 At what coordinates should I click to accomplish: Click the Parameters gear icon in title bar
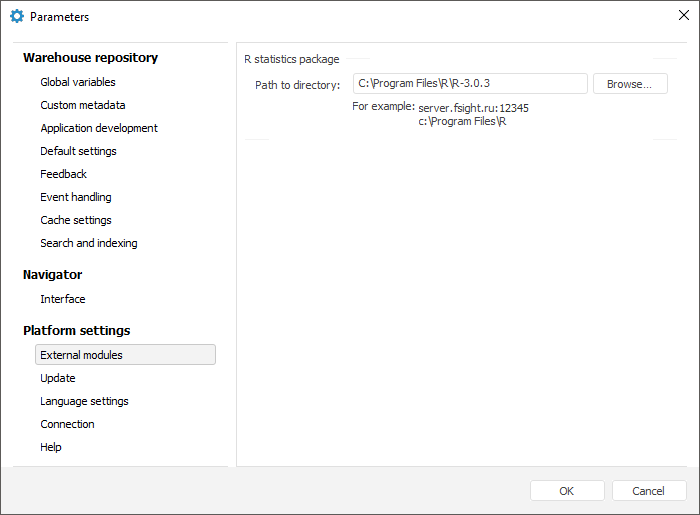tap(17, 17)
